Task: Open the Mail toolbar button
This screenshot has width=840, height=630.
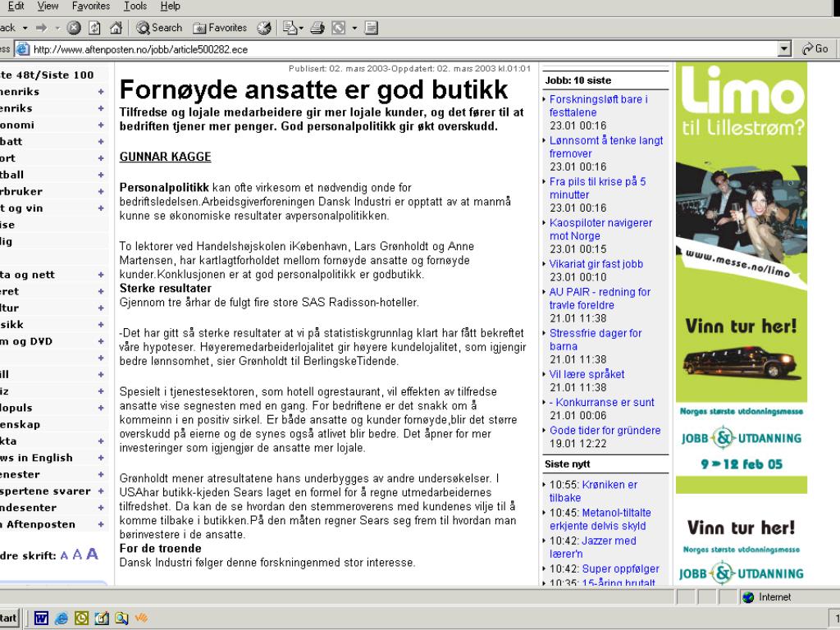Action: [x=290, y=28]
